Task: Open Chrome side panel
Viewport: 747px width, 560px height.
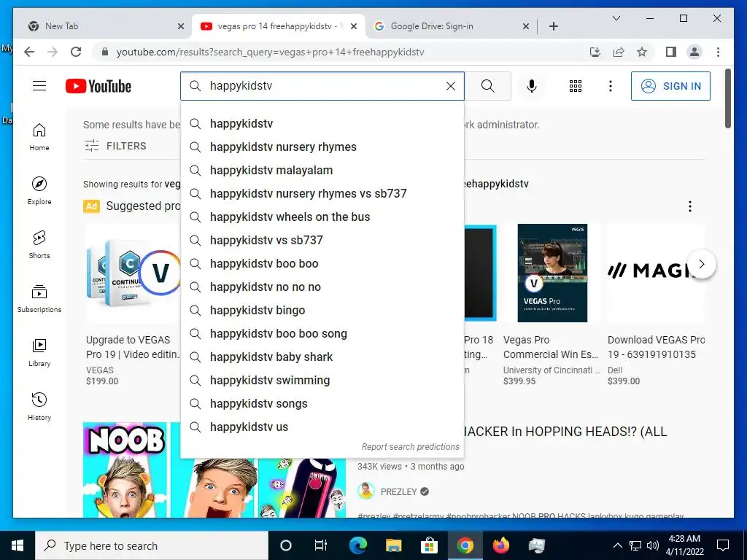Action: (671, 52)
